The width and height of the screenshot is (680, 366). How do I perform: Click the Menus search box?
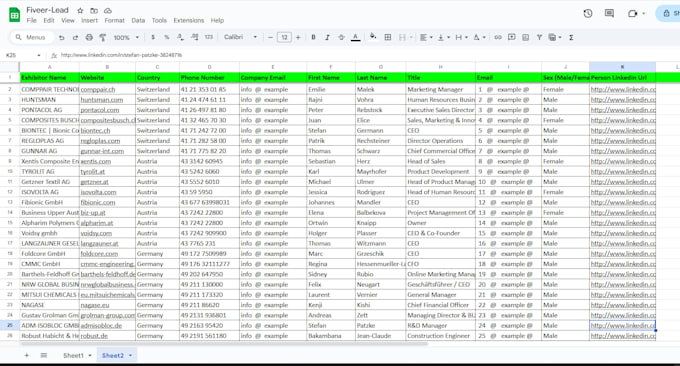[x=32, y=37]
